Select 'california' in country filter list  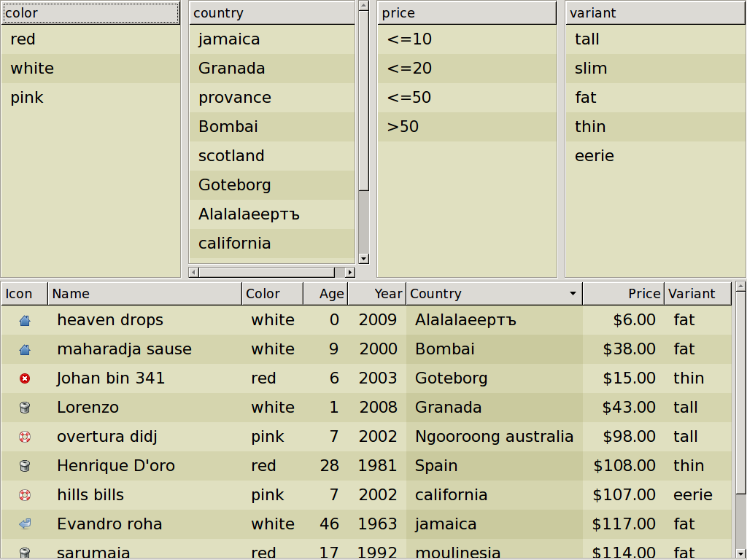(272, 244)
